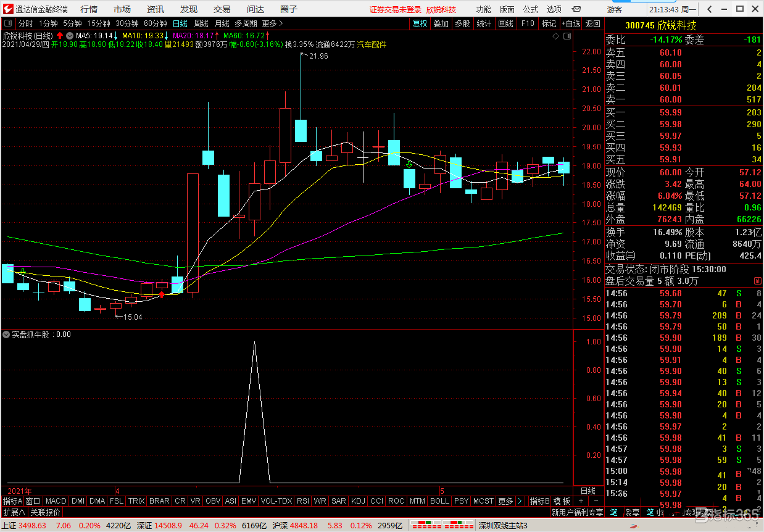Click the minus button on the indicator bar
The height and width of the screenshot is (532, 764).
tap(596, 501)
